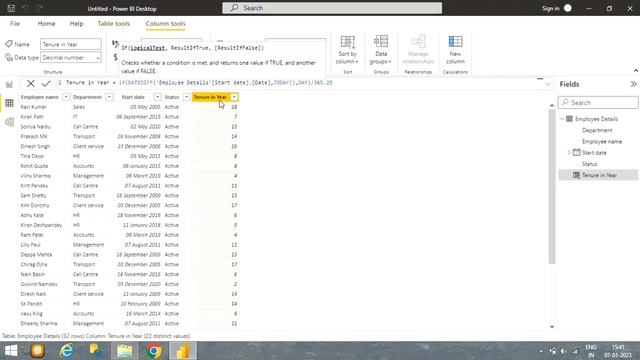Select the Govind Namdev cell

(39, 284)
